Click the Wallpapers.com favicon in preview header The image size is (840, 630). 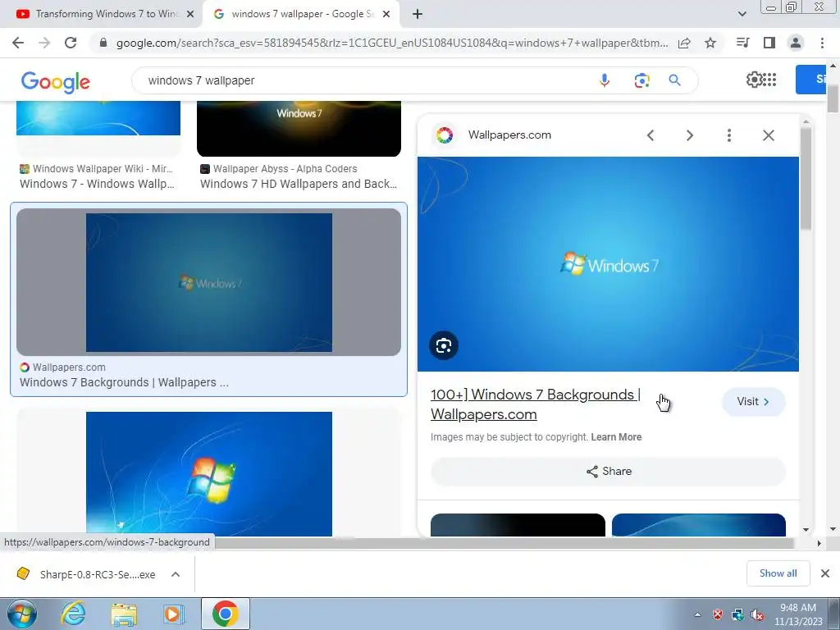coord(445,135)
